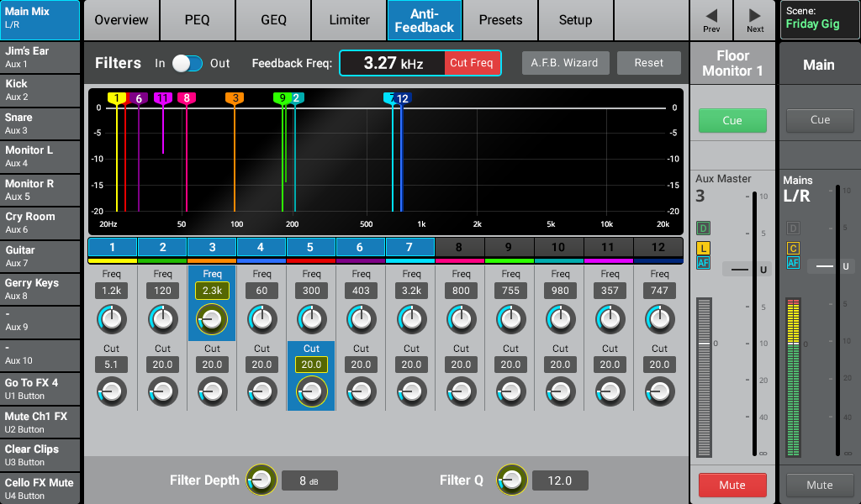Go to previous channel with Prev arrow

(711, 20)
